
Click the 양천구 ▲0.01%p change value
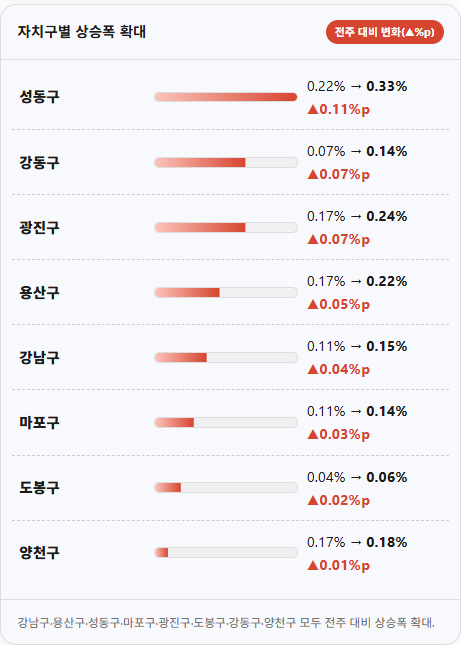pyautogui.click(x=338, y=565)
